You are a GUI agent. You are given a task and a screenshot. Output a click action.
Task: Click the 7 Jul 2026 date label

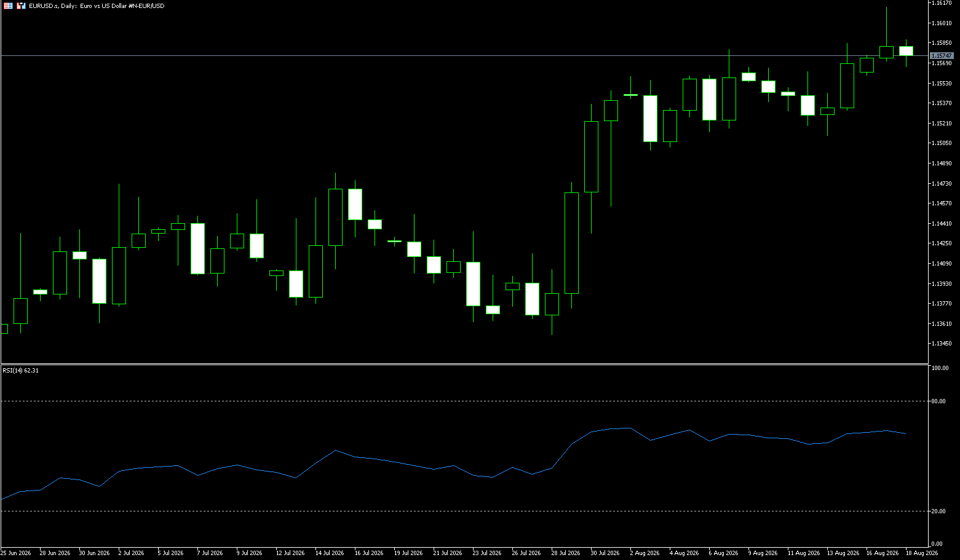pyautogui.click(x=210, y=553)
